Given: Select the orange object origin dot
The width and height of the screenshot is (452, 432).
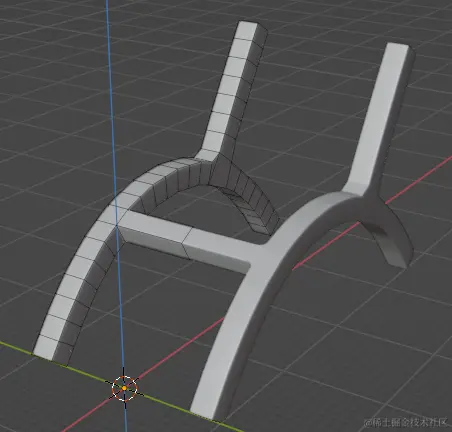Looking at the screenshot, I should (x=124, y=388).
